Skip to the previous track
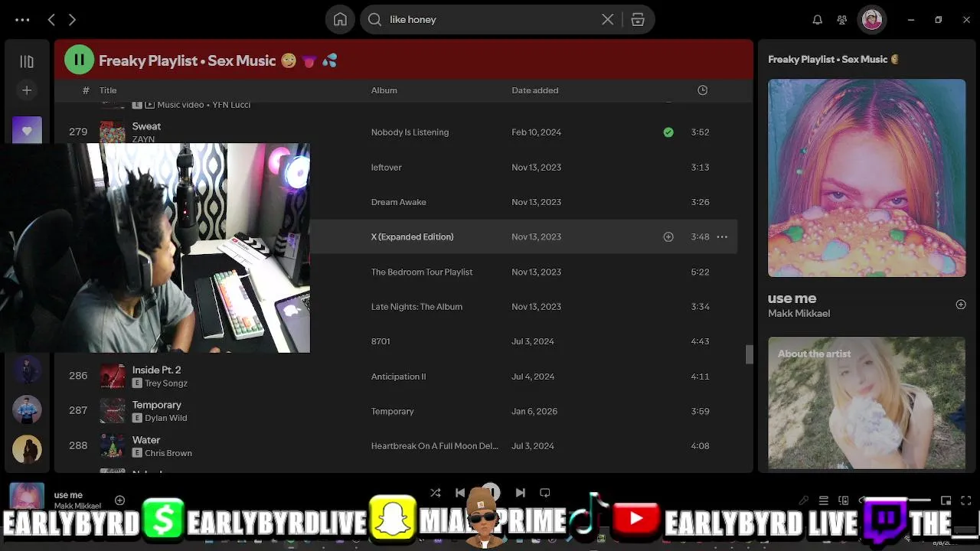Image resolution: width=980 pixels, height=551 pixels. [460, 493]
